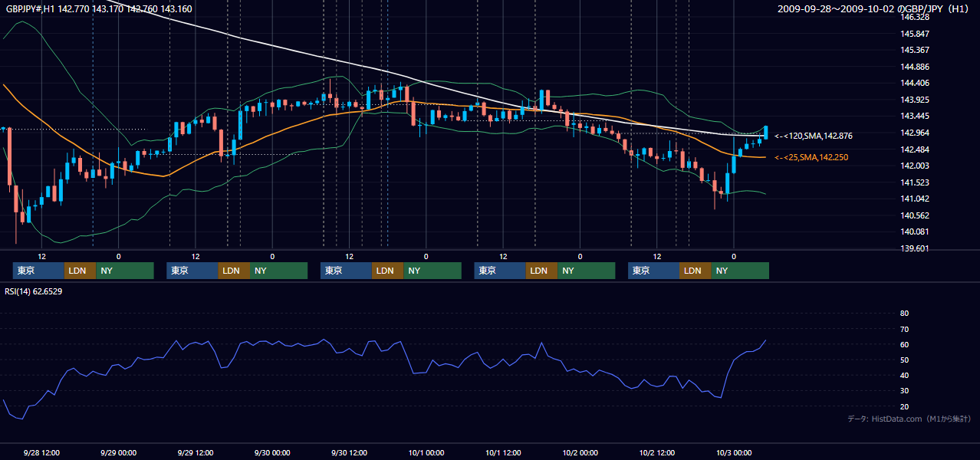Click price axis value 141.523
Viewport: 980px width, 460px height.
[x=915, y=182]
